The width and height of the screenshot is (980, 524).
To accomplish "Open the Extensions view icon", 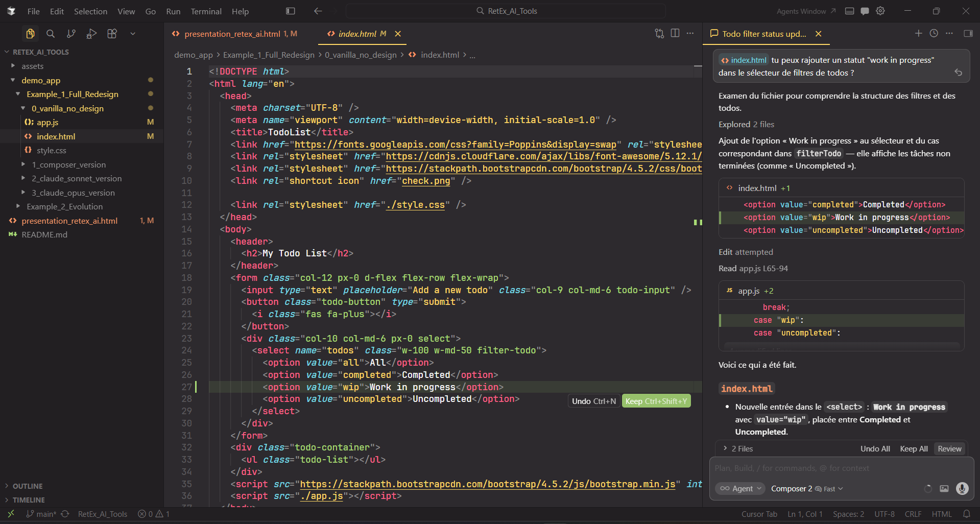I will point(112,34).
